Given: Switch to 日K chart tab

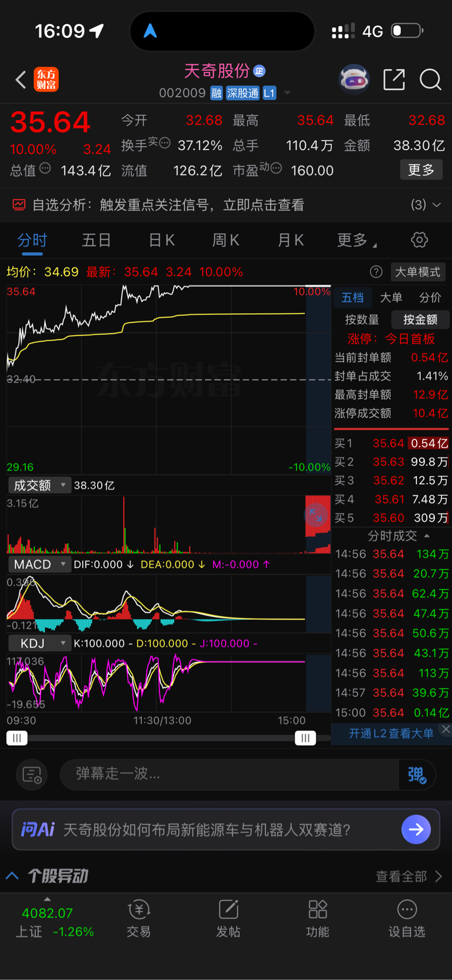Looking at the screenshot, I should coord(161,240).
